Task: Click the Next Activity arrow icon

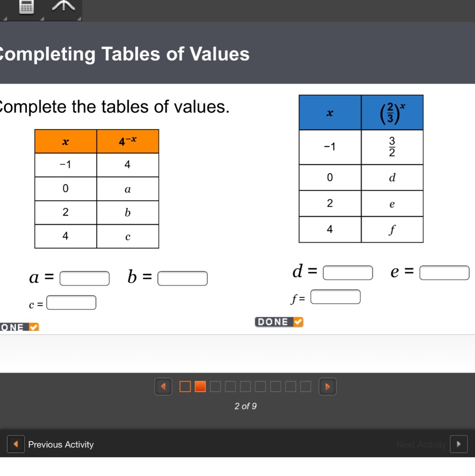Action: click(459, 444)
